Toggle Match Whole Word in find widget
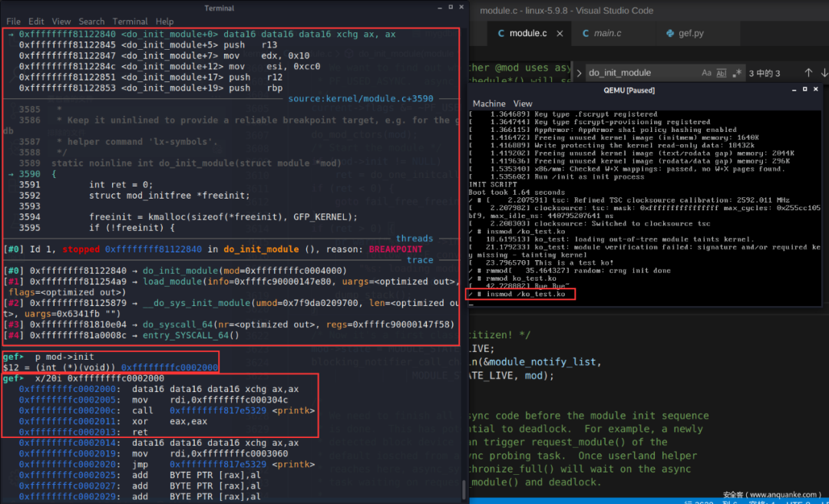Image resolution: width=829 pixels, height=504 pixels. click(721, 73)
